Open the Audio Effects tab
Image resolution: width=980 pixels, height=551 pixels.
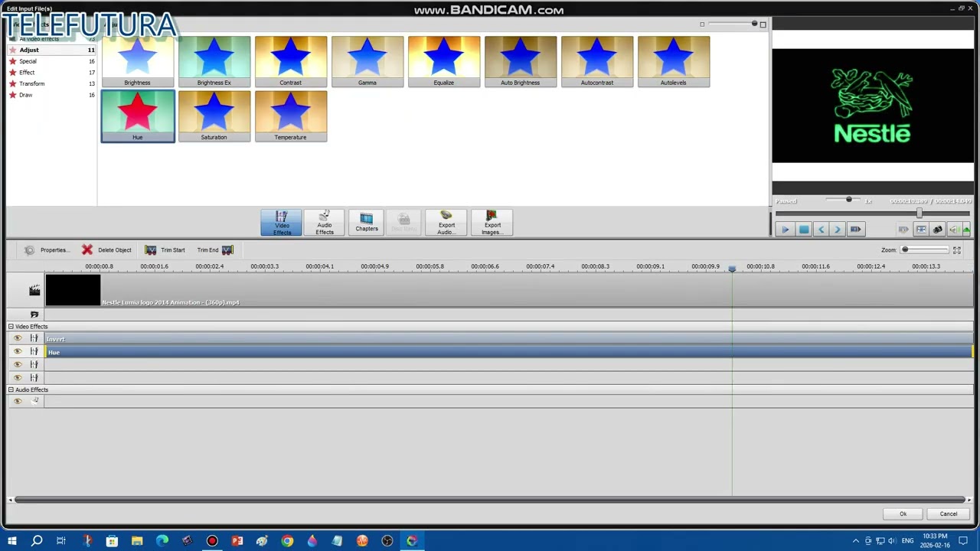(324, 223)
